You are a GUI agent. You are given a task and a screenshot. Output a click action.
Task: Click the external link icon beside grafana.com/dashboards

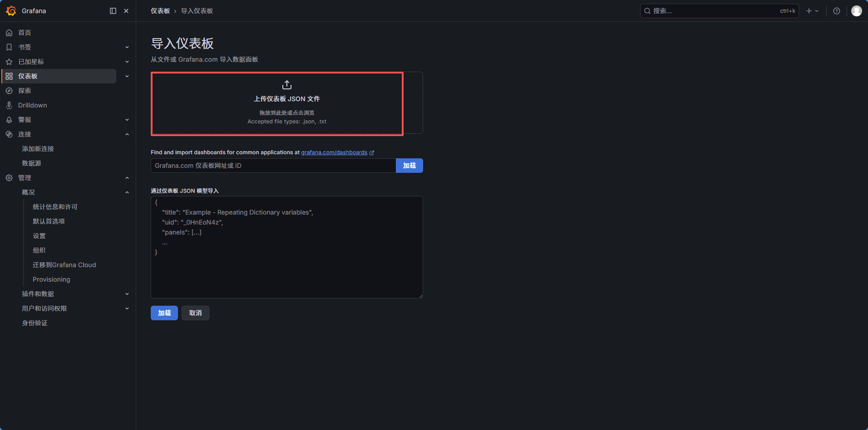[372, 153]
